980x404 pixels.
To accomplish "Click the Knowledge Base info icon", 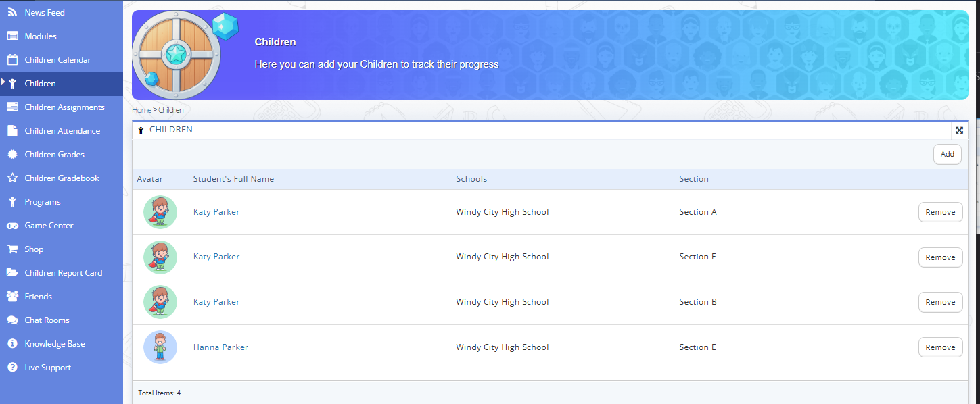I will 12,344.
